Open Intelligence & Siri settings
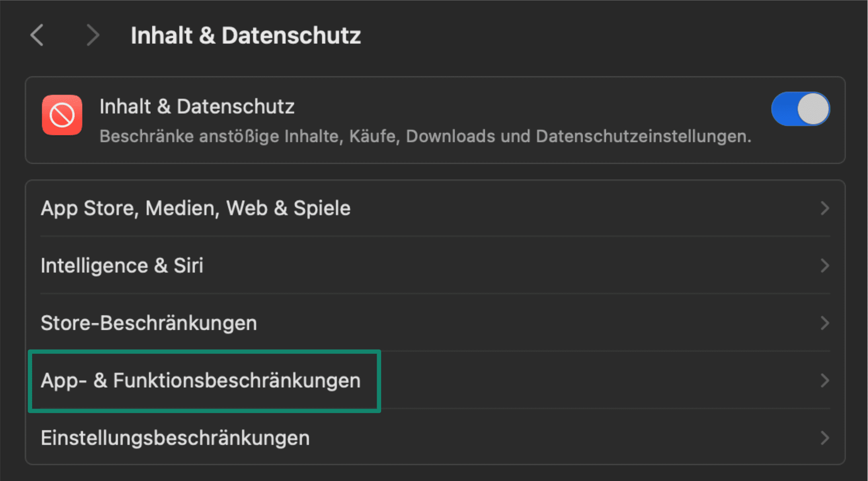This screenshot has width=868, height=481. click(122, 266)
